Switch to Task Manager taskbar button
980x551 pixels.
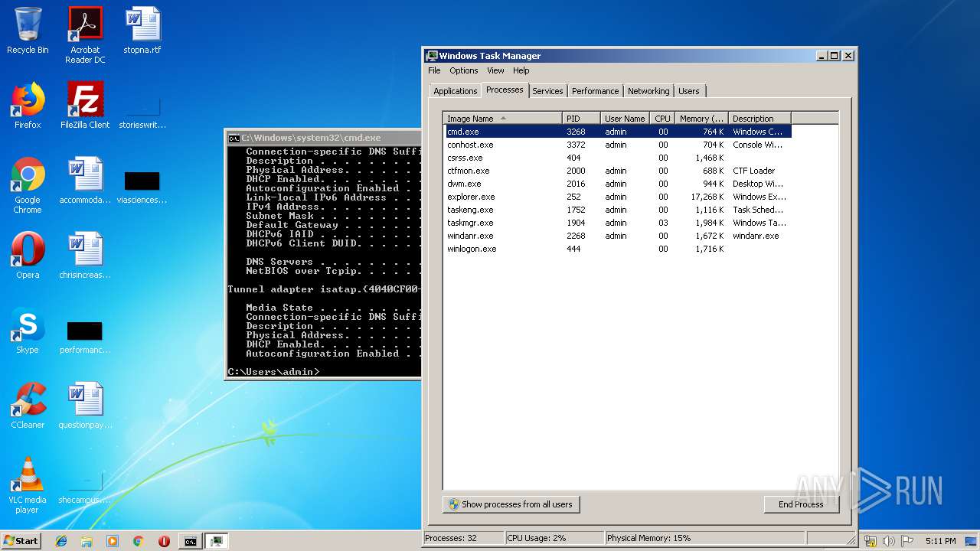point(217,541)
